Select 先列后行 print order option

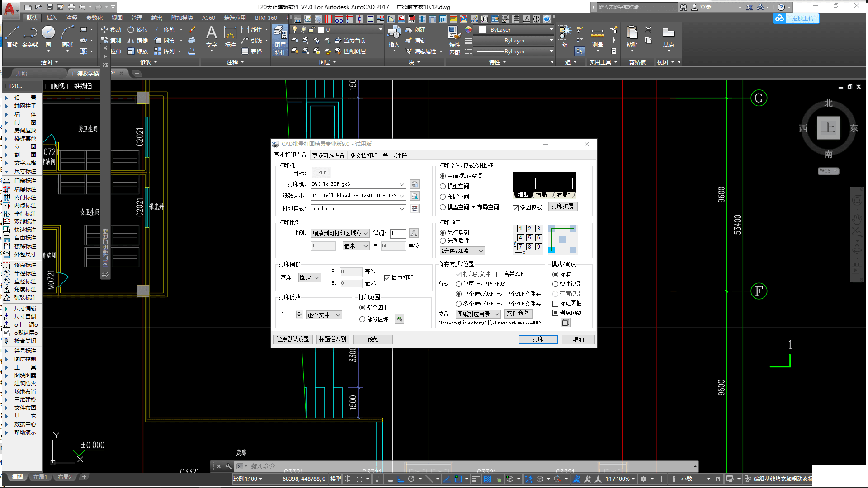coord(454,240)
